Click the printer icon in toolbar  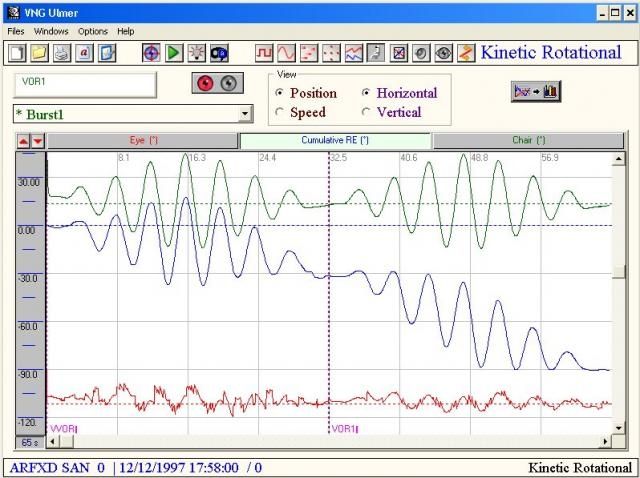coord(62,52)
